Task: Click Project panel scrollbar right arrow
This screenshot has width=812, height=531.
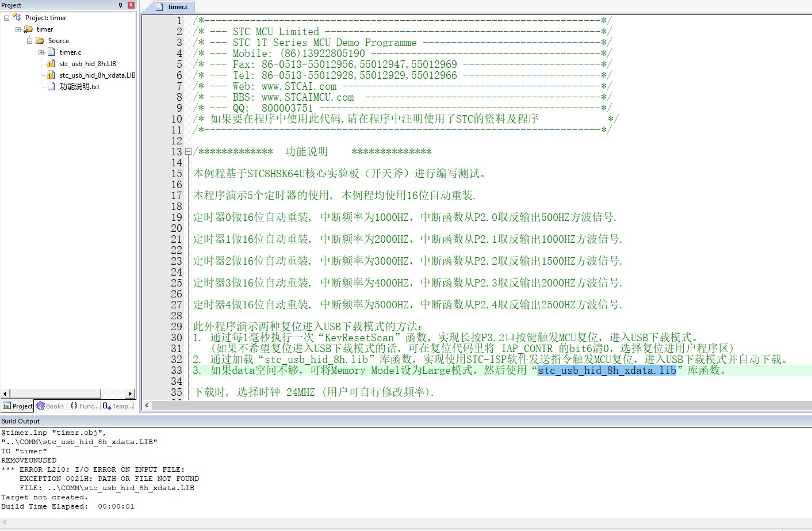Action: click(x=131, y=394)
